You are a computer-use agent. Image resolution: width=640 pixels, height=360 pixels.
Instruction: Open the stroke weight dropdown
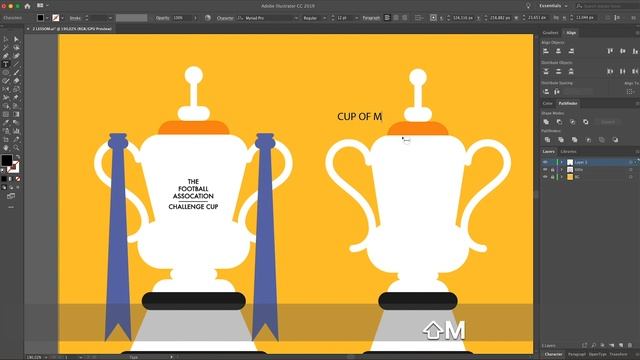110,18
